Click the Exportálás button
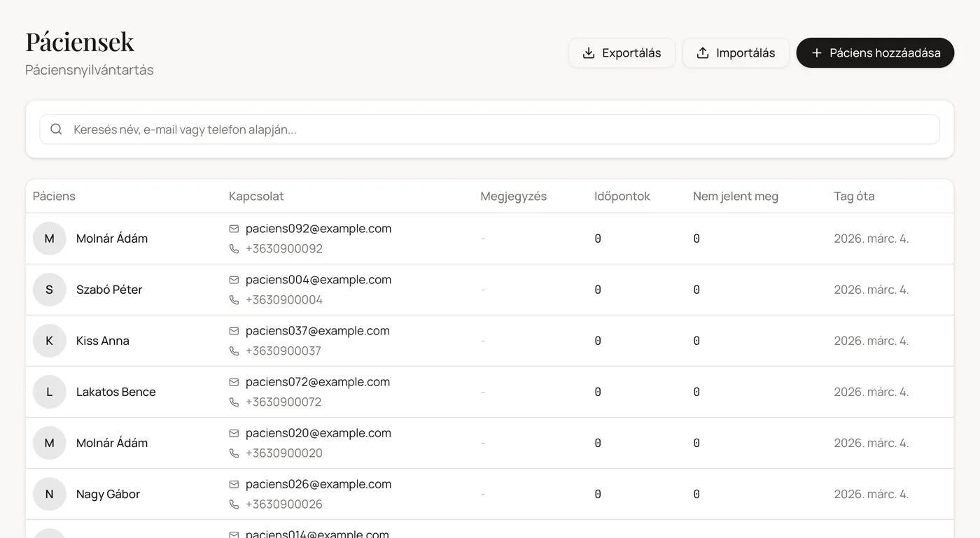This screenshot has width=980, height=538. tap(622, 53)
